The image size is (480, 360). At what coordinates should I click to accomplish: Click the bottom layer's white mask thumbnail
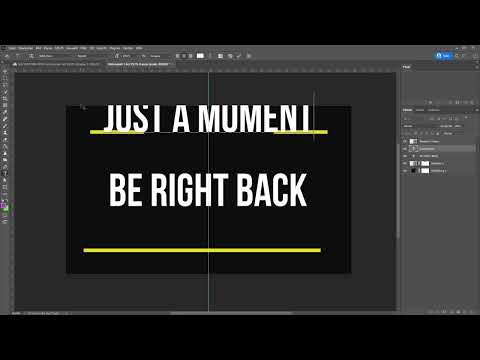[x=425, y=171]
